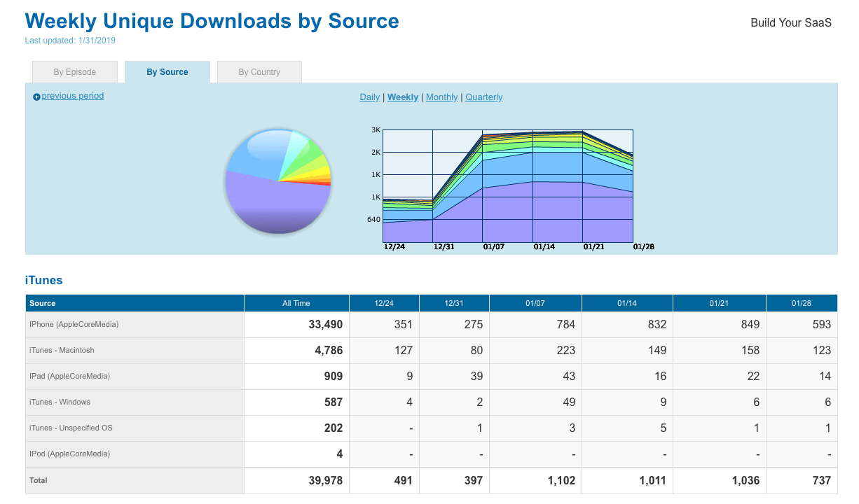This screenshot has width=859, height=504.
Task: Select the Weekly view link
Action: 403,97
